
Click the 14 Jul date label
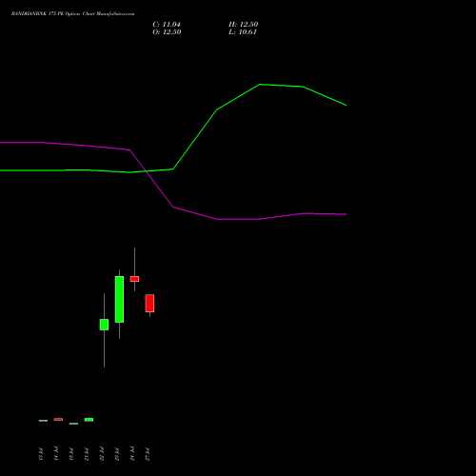coord(56,454)
